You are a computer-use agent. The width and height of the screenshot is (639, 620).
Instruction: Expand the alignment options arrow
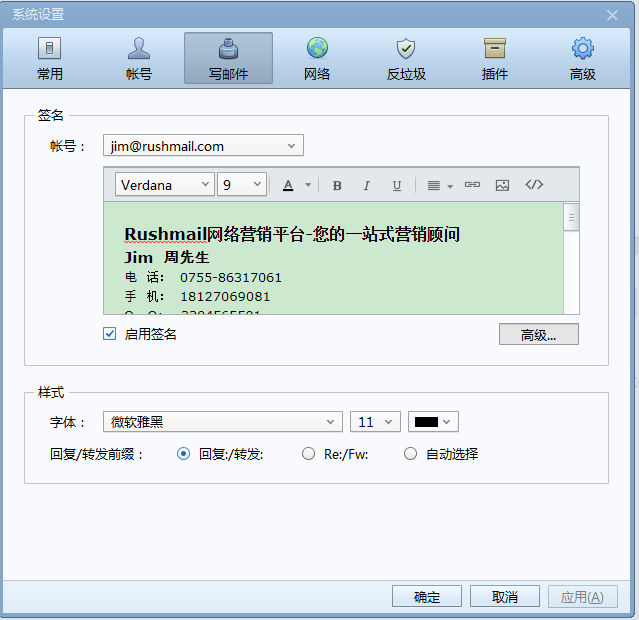450,186
